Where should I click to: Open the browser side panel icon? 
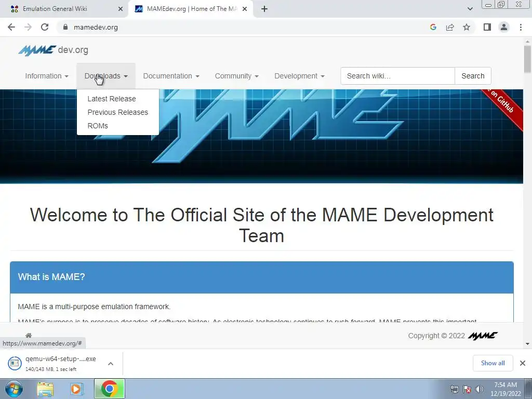[x=487, y=27]
